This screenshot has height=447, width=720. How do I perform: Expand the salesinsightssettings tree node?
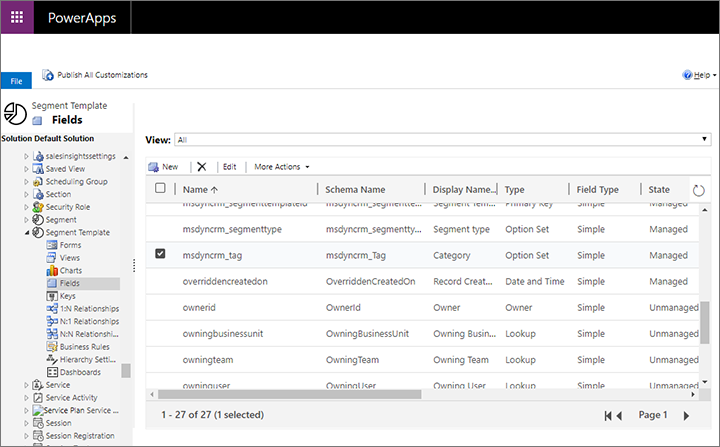click(x=26, y=156)
